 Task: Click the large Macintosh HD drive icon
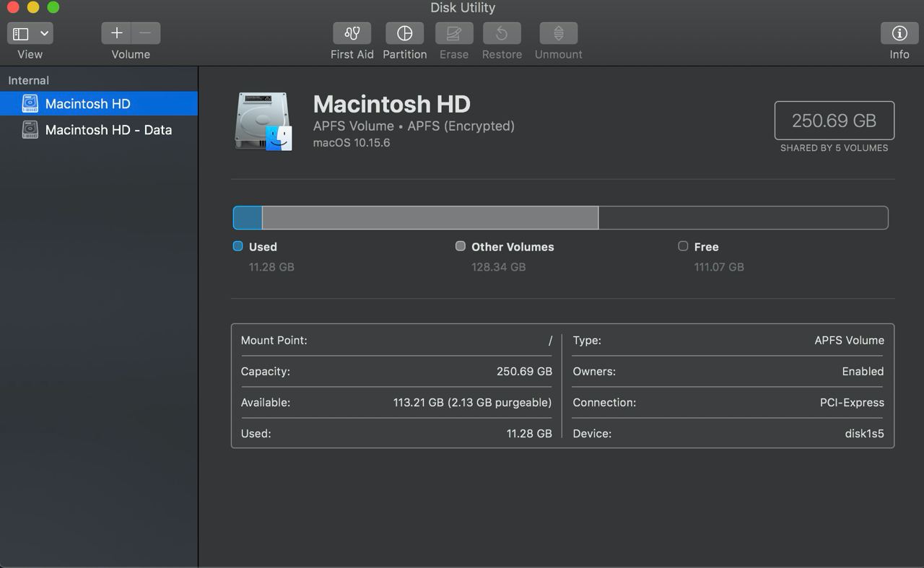tap(263, 121)
